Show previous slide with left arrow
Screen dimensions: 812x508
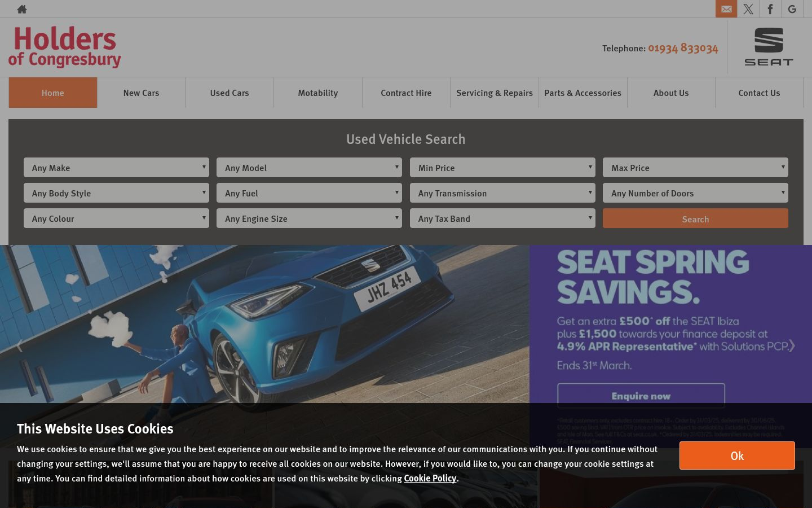coord(19,345)
